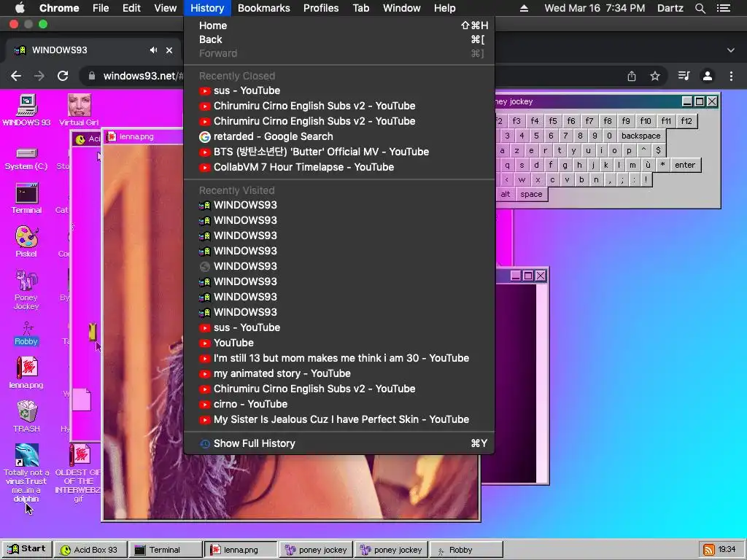Image resolution: width=747 pixels, height=560 pixels.
Task: Open macOS Spotlight search icon
Action: click(700, 8)
